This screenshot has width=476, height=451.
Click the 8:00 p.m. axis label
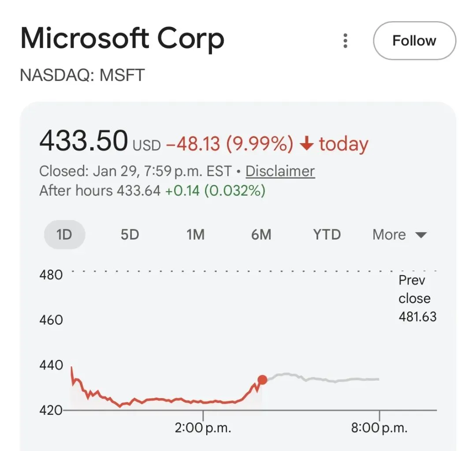click(x=379, y=428)
